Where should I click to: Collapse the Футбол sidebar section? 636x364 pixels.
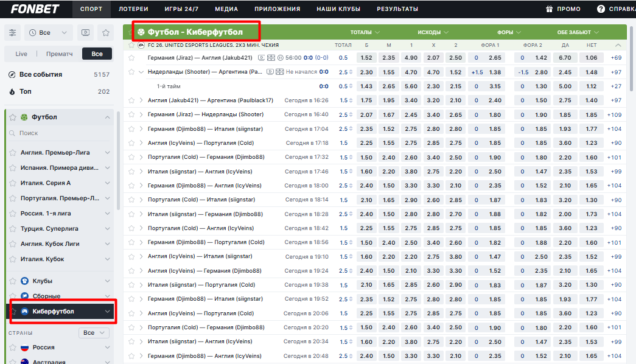point(108,117)
